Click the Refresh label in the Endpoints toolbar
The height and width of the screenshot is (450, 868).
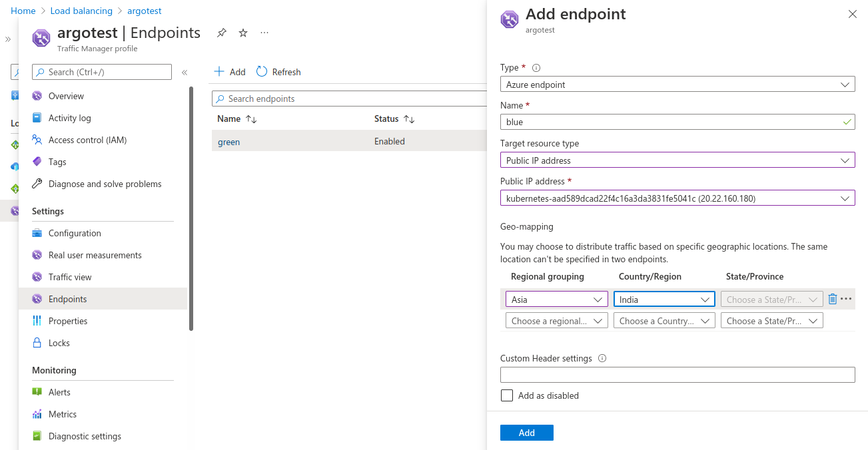(x=286, y=72)
